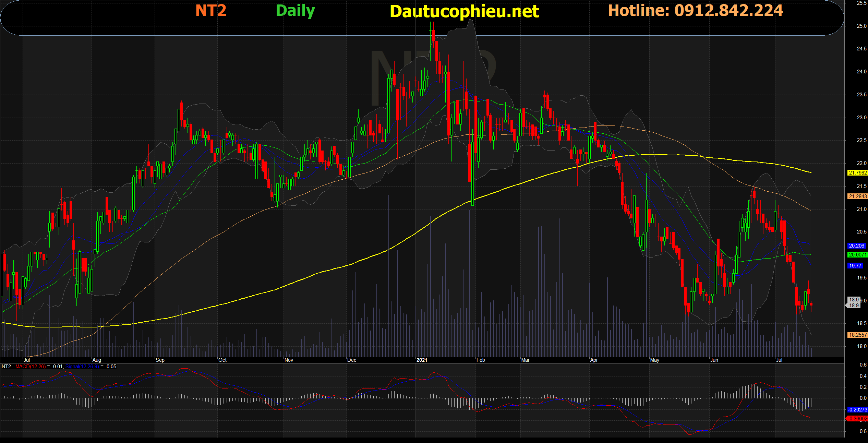868x443 pixels.
Task: Click the Hotline 0912.842.224 phone number
Action: pos(695,10)
